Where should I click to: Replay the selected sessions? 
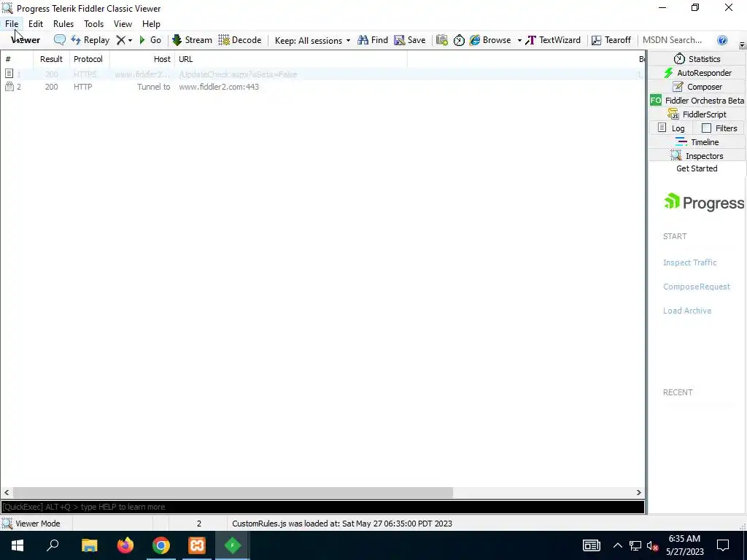pos(90,40)
